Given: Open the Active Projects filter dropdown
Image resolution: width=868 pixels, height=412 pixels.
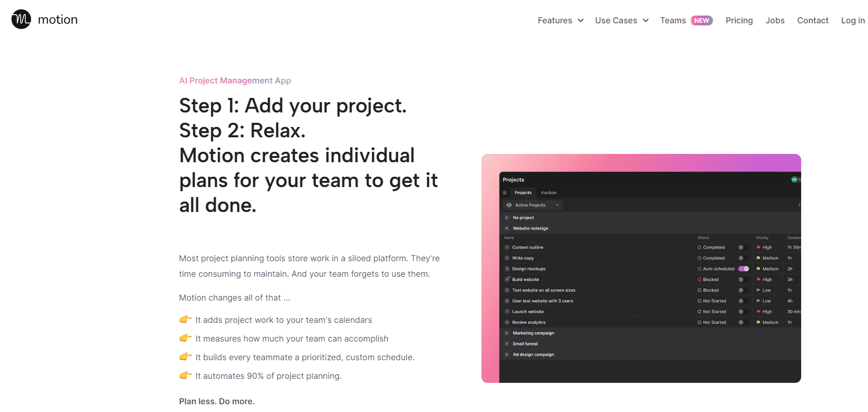Looking at the screenshot, I should (x=533, y=205).
